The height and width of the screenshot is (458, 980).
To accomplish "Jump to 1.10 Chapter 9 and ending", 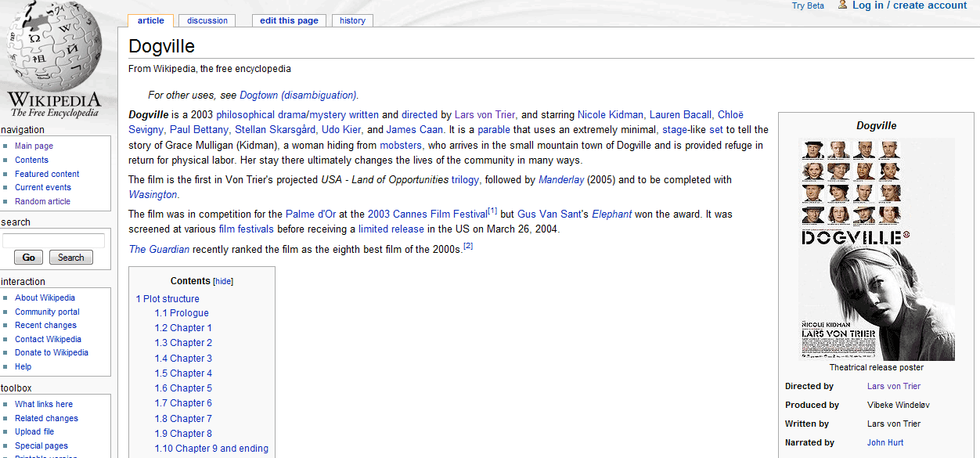I will 211,449.
